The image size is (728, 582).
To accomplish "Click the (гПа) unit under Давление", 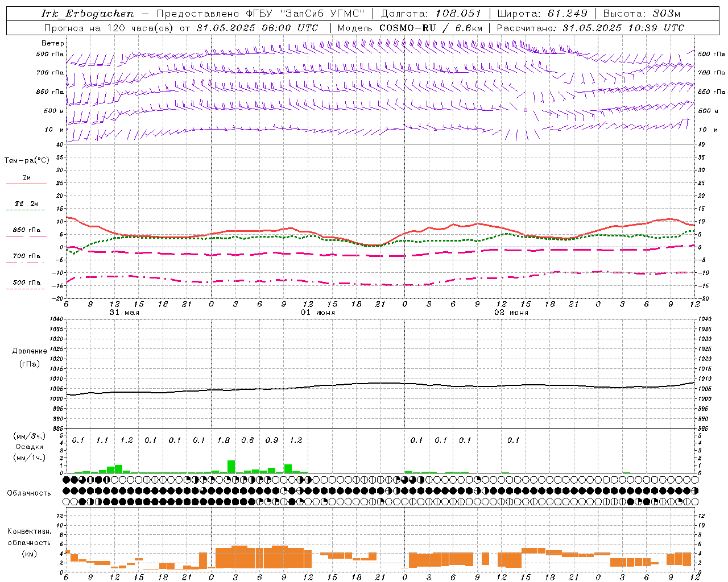I will click(x=30, y=364).
